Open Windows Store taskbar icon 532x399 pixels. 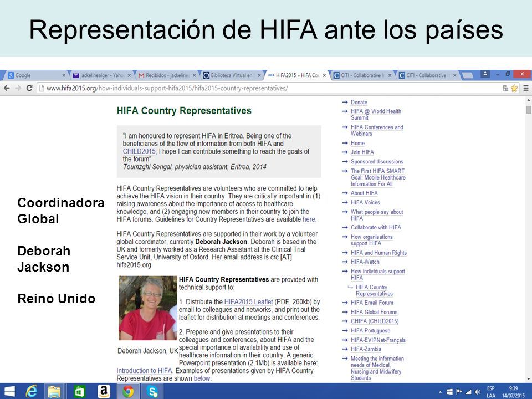[79, 392]
